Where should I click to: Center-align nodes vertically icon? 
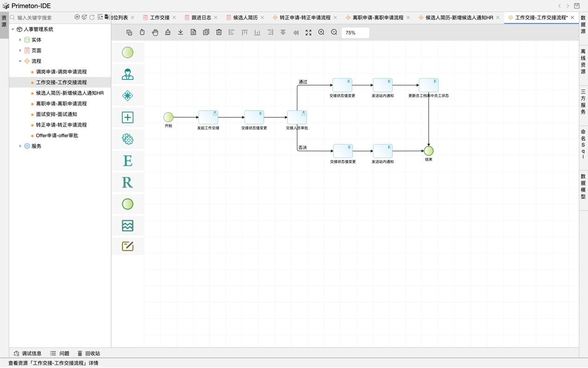(x=296, y=32)
